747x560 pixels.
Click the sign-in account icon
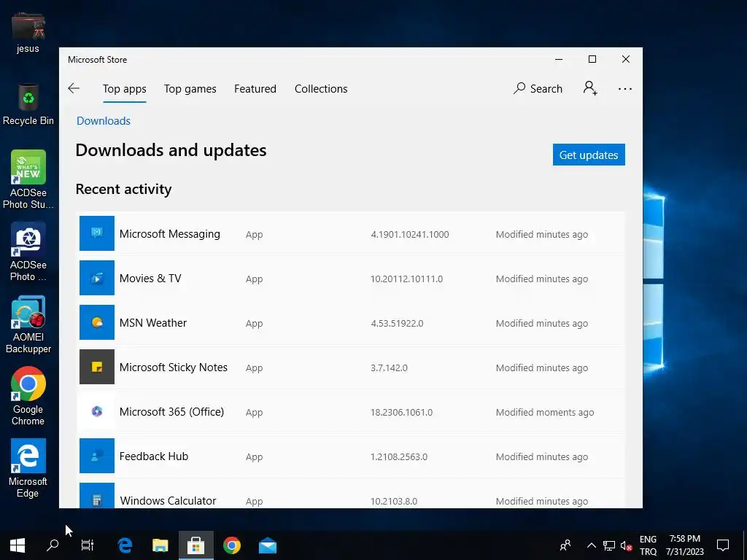pos(590,88)
